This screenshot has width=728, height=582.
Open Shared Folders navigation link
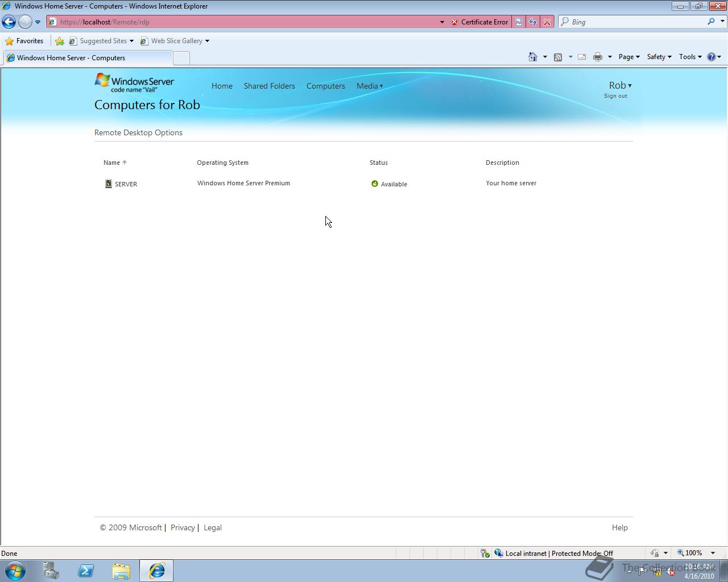(x=270, y=86)
